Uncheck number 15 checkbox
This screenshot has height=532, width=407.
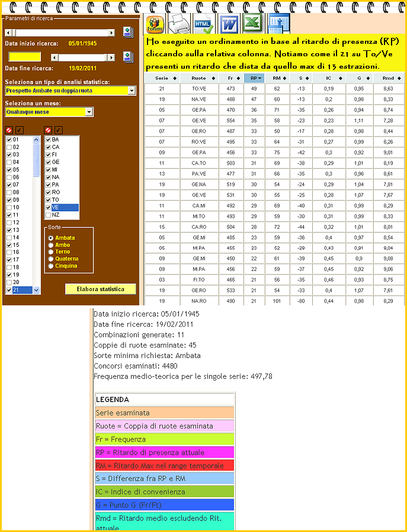click(9, 245)
